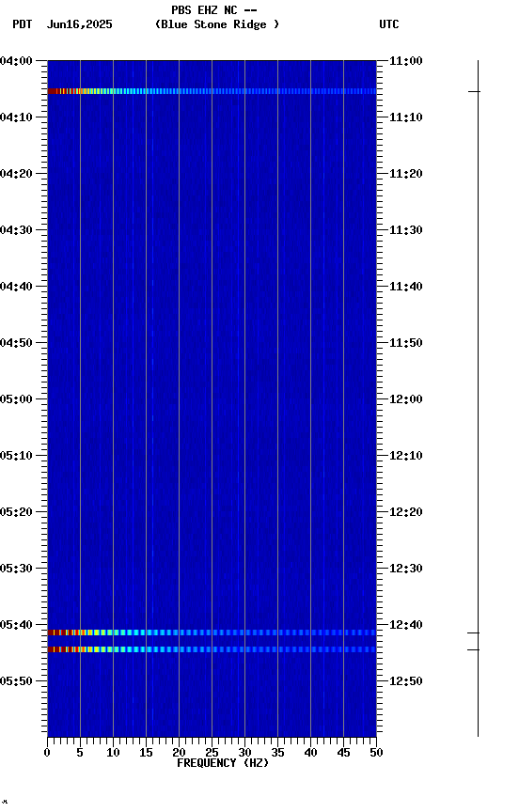
Task: Click the 12:10 UTC time label
Action: [406, 456]
